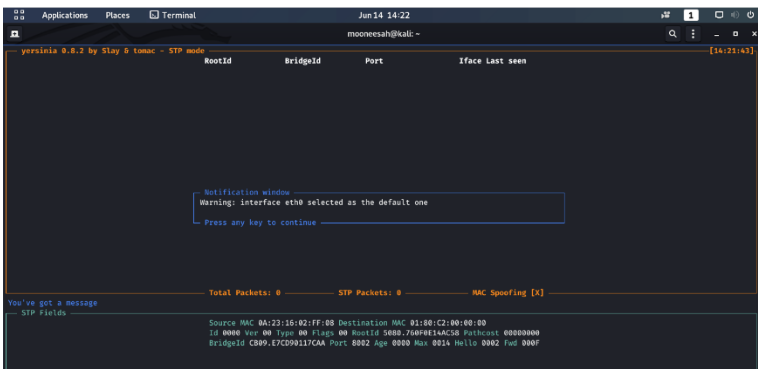Click the screen recording tray icon

click(x=666, y=15)
